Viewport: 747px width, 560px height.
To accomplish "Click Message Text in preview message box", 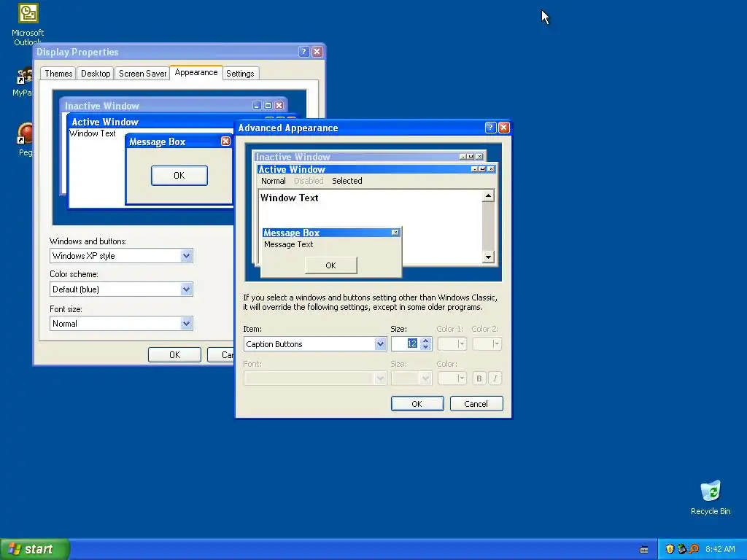I will 288,244.
